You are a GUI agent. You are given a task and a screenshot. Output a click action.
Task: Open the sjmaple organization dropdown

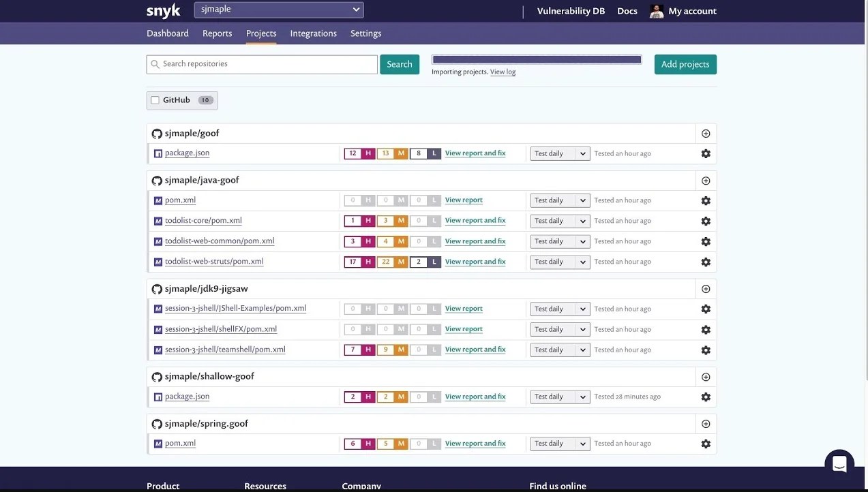point(278,10)
